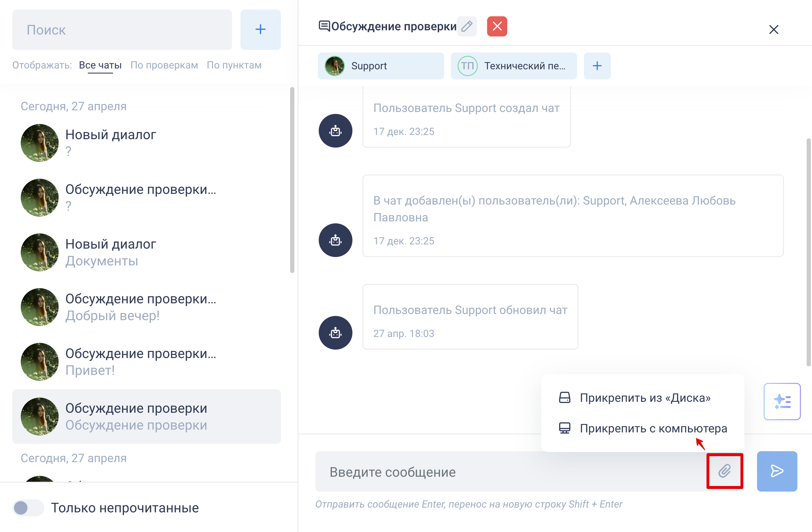Click the chat list vertical scrollbar
This screenshot has height=532, width=812.
[292, 180]
